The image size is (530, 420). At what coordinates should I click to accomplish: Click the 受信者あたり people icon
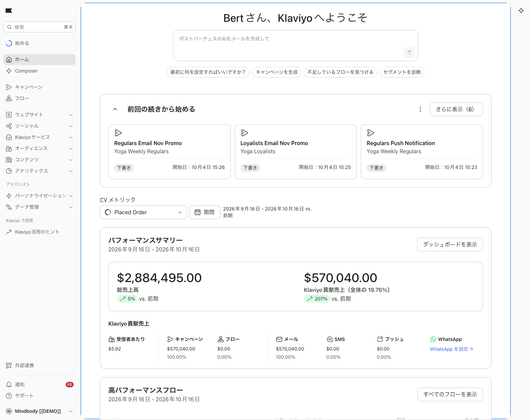[x=111, y=339]
